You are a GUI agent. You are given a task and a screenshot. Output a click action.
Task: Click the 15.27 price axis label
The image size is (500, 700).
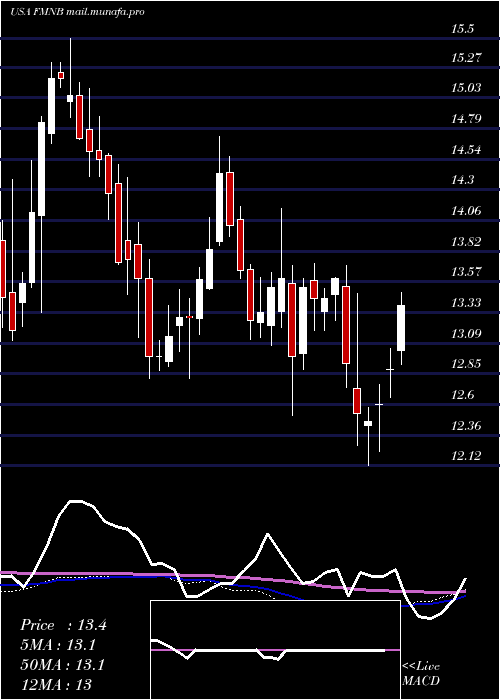tap(467, 57)
